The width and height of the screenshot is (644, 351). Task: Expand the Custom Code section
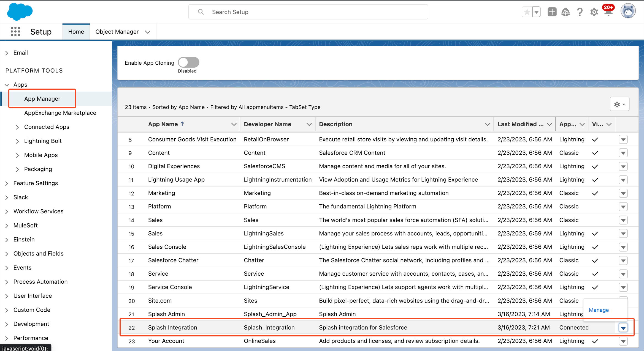pos(7,310)
